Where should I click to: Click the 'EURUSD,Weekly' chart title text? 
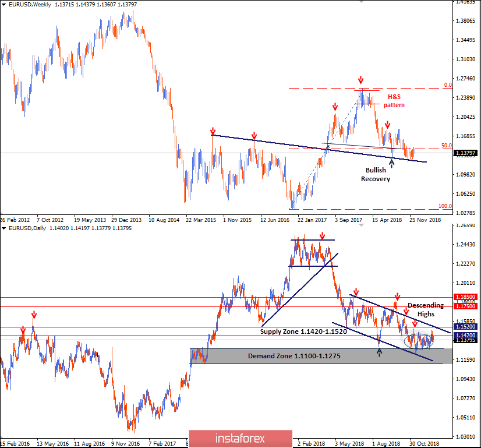pyautogui.click(x=30, y=5)
